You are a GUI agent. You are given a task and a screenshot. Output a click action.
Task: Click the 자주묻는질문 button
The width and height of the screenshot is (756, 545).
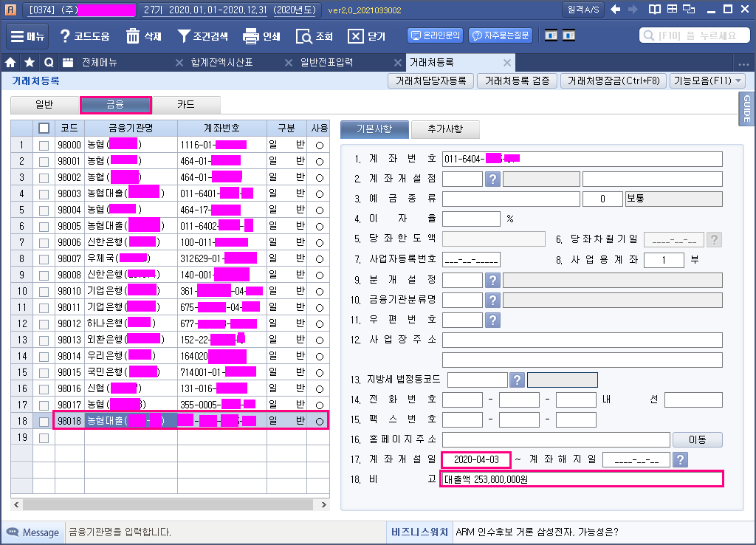click(x=501, y=35)
